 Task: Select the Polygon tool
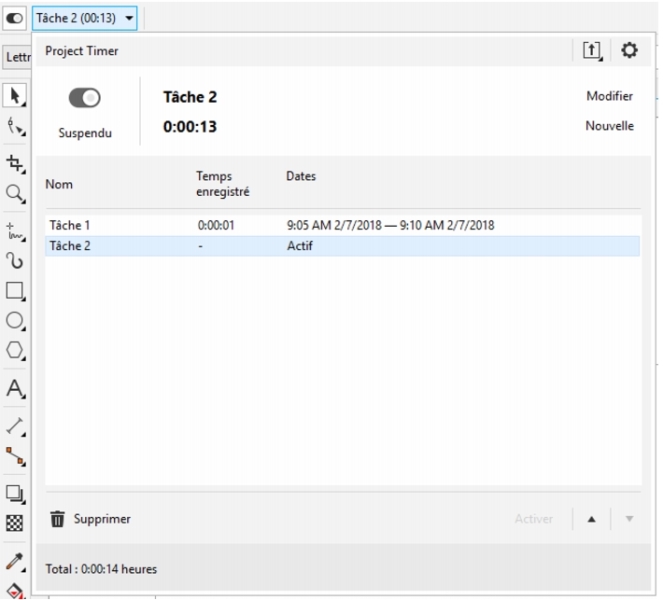click(14, 350)
